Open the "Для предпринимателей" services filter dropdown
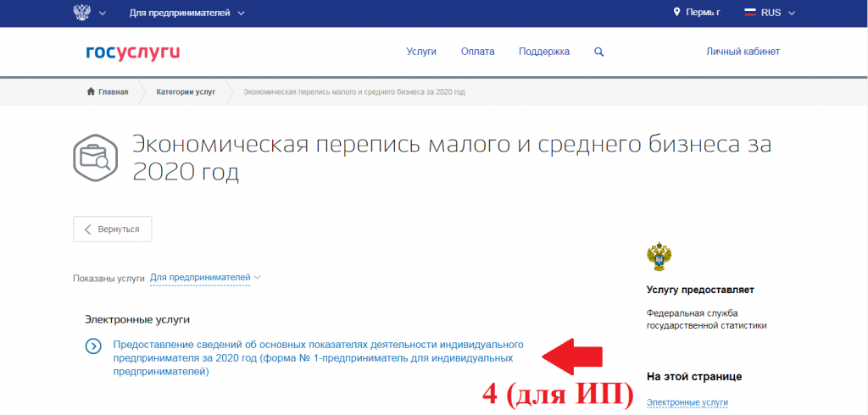The image size is (868, 415). pyautogui.click(x=205, y=278)
